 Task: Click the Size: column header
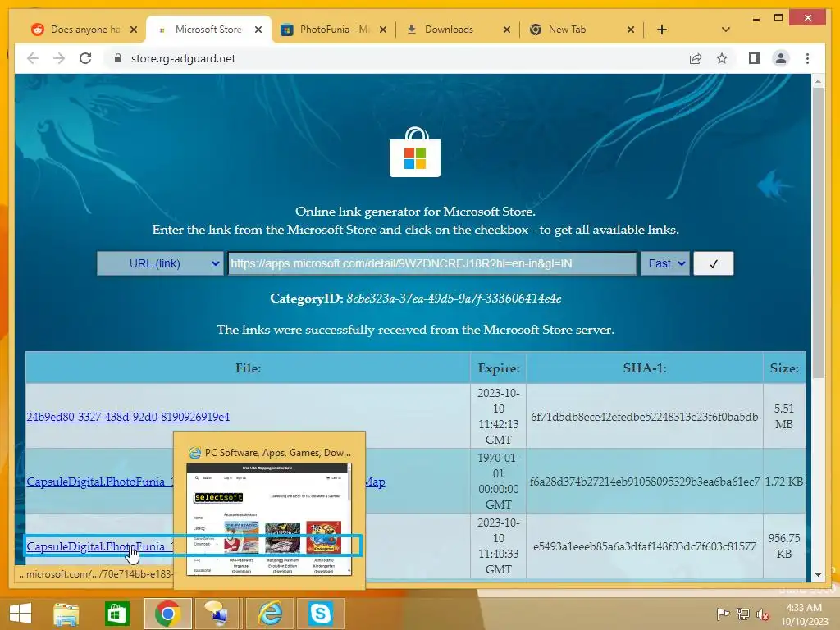(x=784, y=368)
